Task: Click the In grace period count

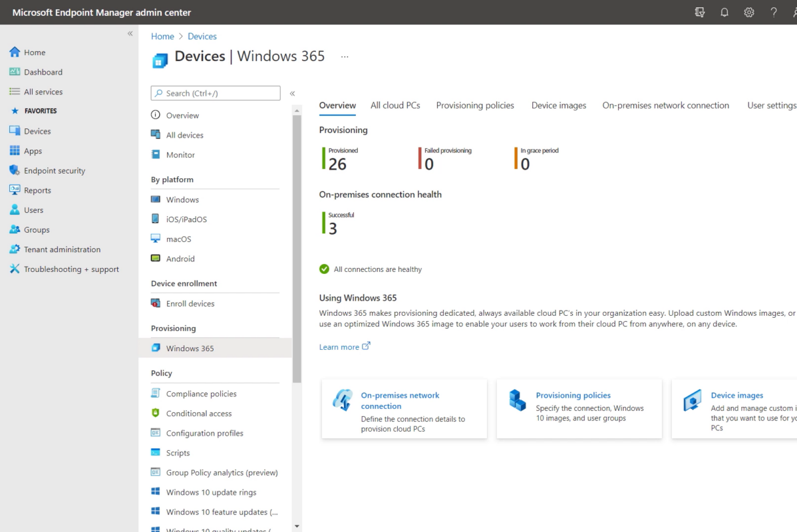Action: [525, 164]
